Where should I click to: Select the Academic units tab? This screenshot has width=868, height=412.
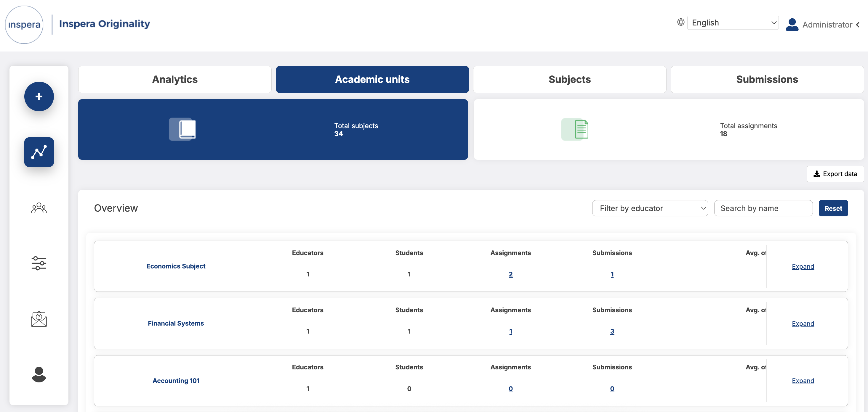pyautogui.click(x=372, y=79)
